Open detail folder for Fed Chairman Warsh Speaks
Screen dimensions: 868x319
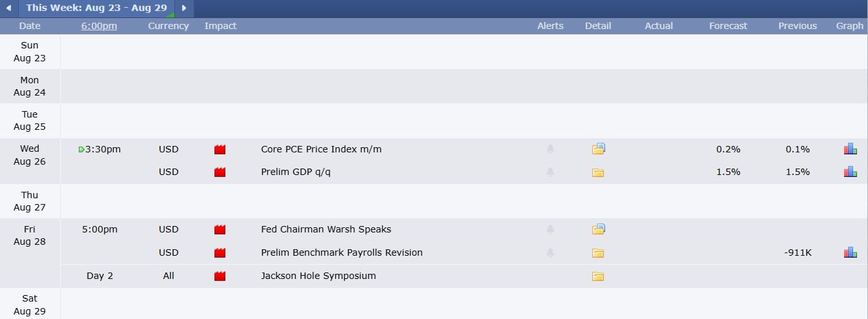coord(598,229)
